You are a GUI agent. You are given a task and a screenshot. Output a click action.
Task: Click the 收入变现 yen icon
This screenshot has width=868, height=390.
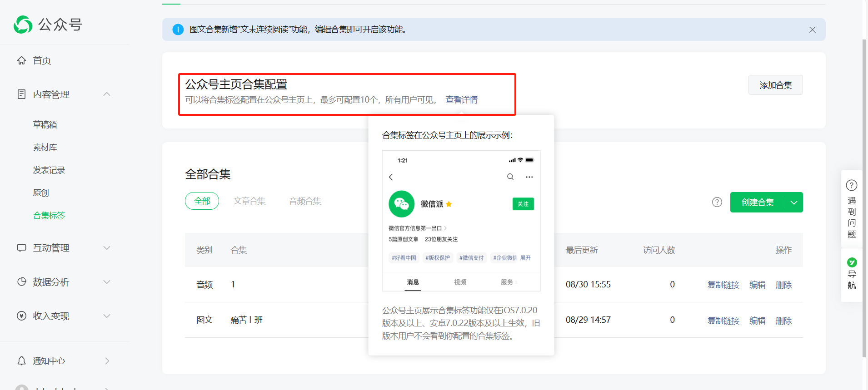click(21, 316)
